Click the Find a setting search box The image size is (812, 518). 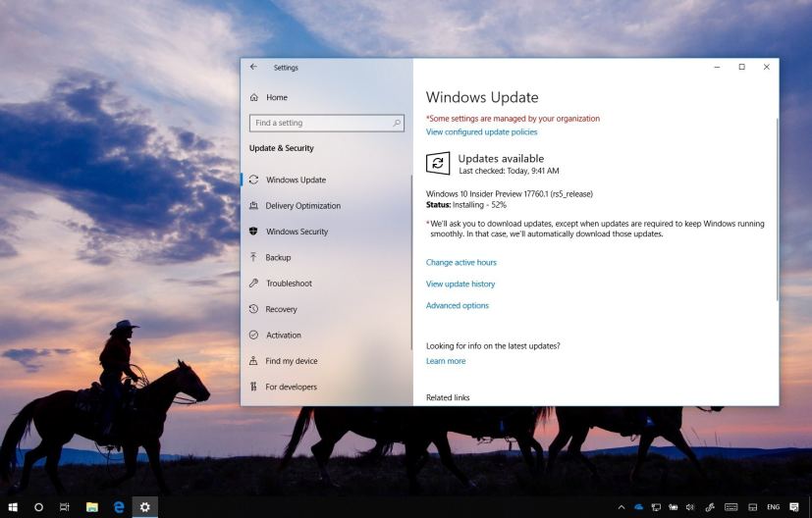click(326, 123)
